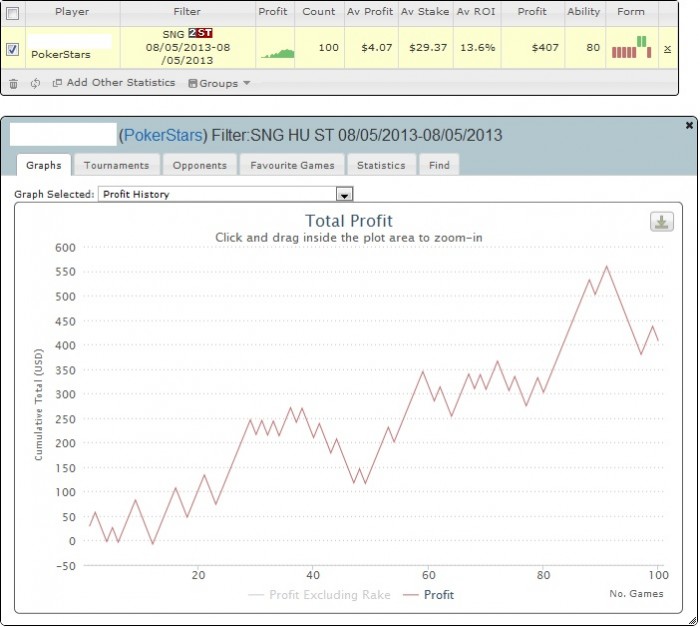This screenshot has width=700, height=627.
Task: Click the Add Other Statistics icon
Action: 57,83
